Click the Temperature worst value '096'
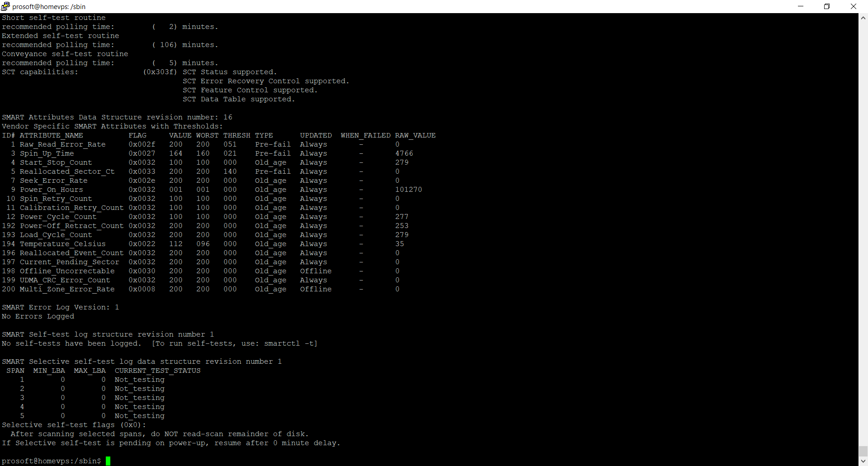868x466 pixels. pyautogui.click(x=203, y=244)
